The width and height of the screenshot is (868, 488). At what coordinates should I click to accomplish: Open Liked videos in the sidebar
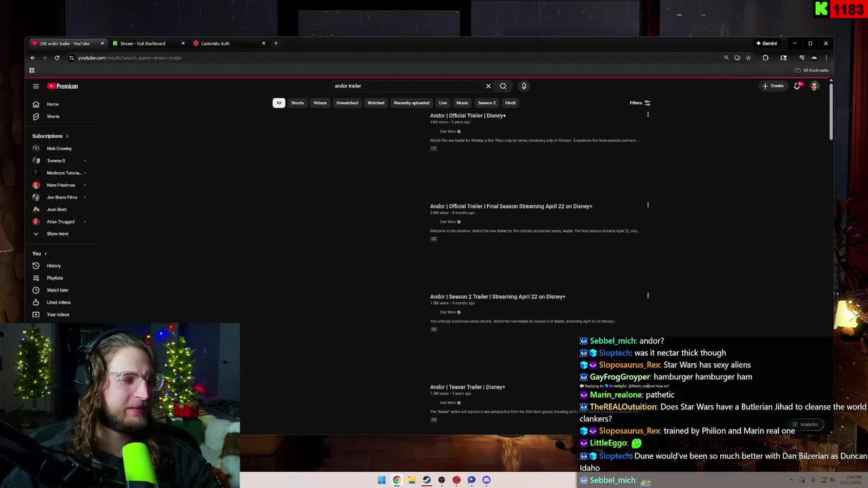point(52,302)
